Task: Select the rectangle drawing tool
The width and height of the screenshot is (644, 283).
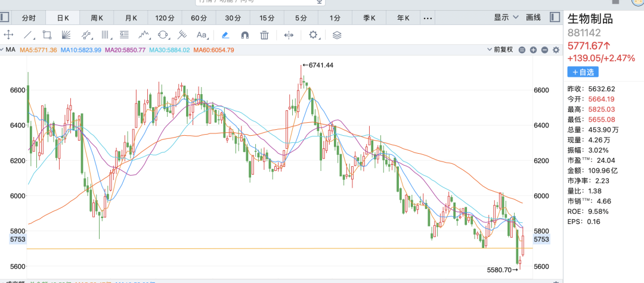Action: [x=47, y=35]
